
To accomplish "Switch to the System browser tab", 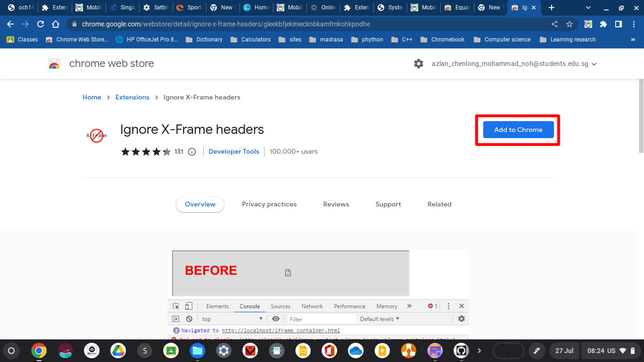I will coord(390,8).
